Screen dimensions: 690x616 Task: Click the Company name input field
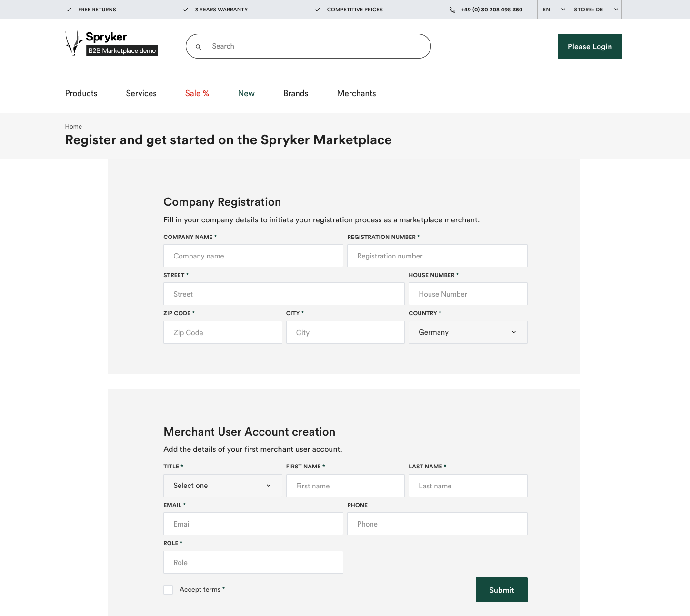(x=253, y=256)
